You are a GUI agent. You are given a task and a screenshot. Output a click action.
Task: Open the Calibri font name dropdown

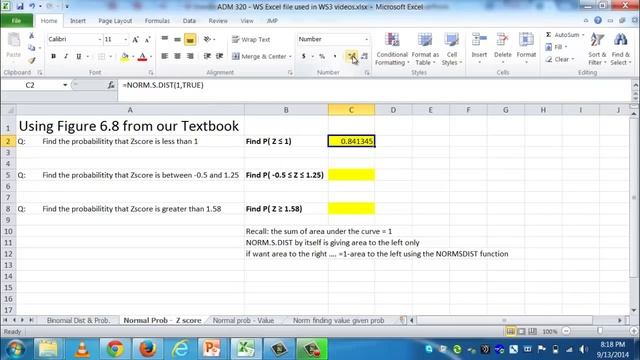pos(100,40)
